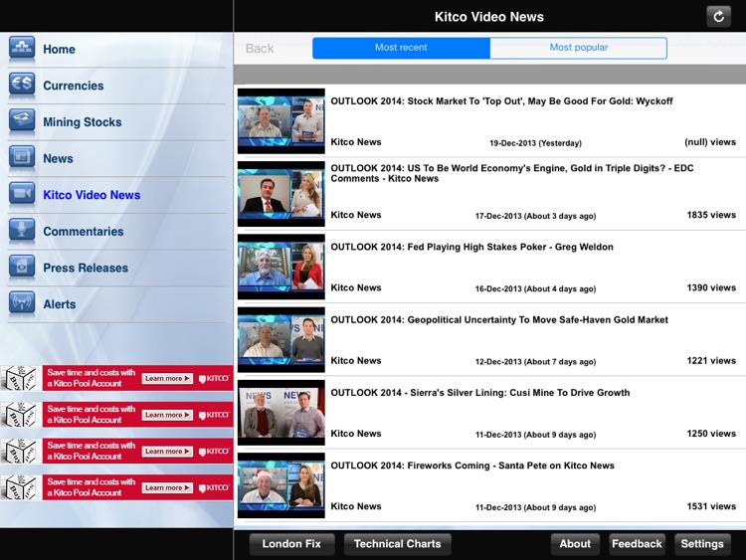This screenshot has height=560, width=746.
Task: Open Technical Charts
Action: pos(397,544)
